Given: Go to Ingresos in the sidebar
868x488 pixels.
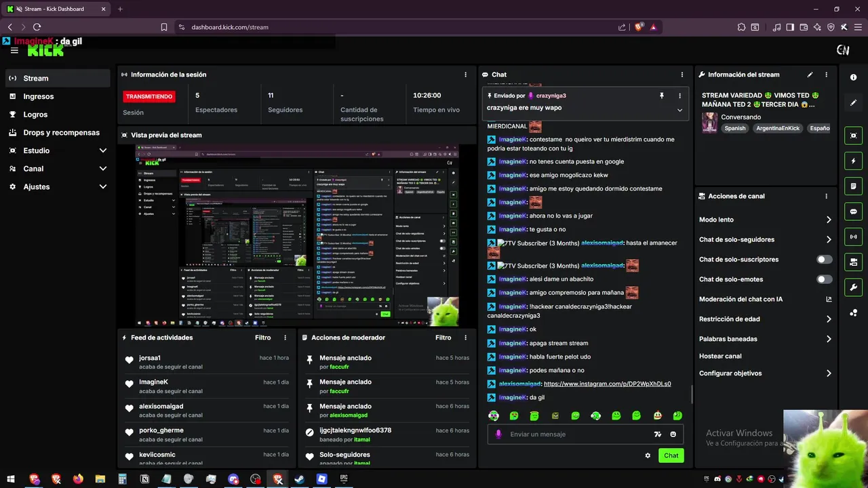Looking at the screenshot, I should click(57, 96).
